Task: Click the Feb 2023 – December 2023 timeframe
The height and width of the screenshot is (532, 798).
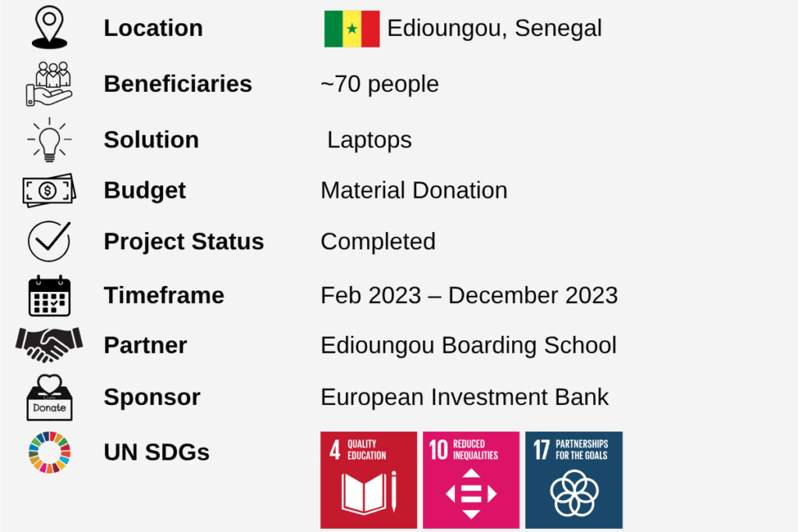Action: tap(469, 295)
